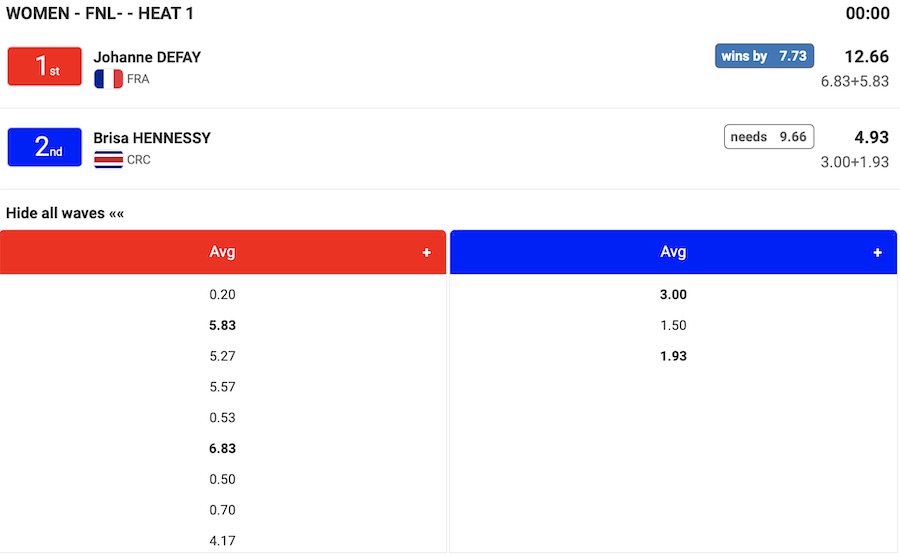
Task: Select Defay's 6.83 wave score
Action: (222, 449)
